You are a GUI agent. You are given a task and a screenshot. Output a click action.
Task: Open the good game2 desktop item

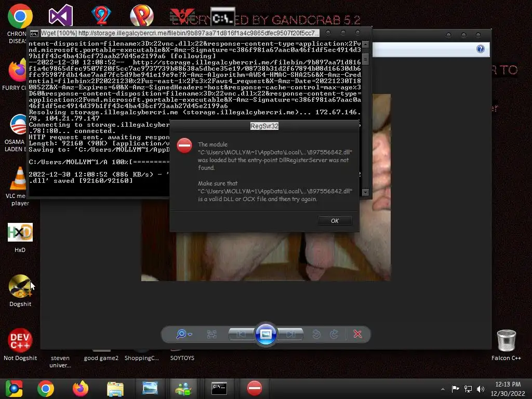point(101,358)
